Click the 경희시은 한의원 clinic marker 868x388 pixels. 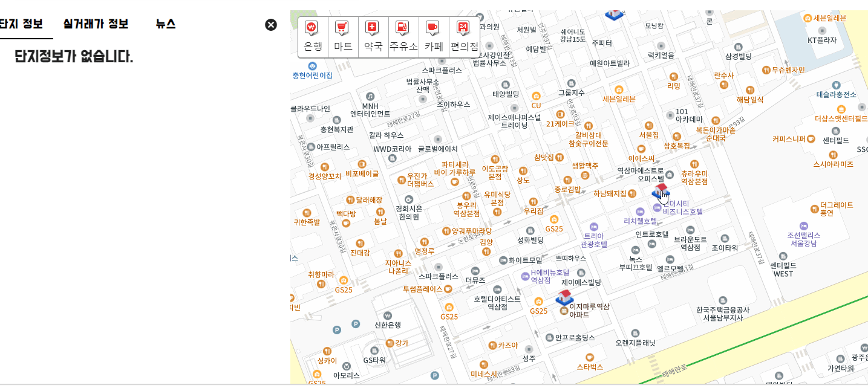408,199
